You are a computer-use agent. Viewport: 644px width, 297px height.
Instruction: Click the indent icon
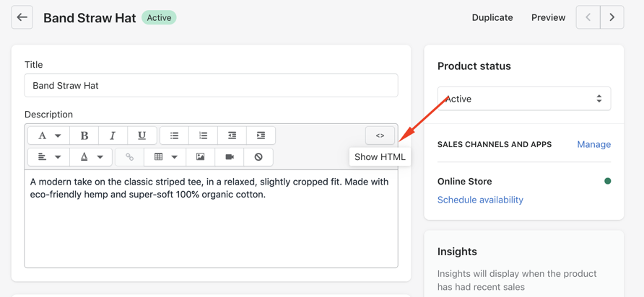(x=261, y=136)
